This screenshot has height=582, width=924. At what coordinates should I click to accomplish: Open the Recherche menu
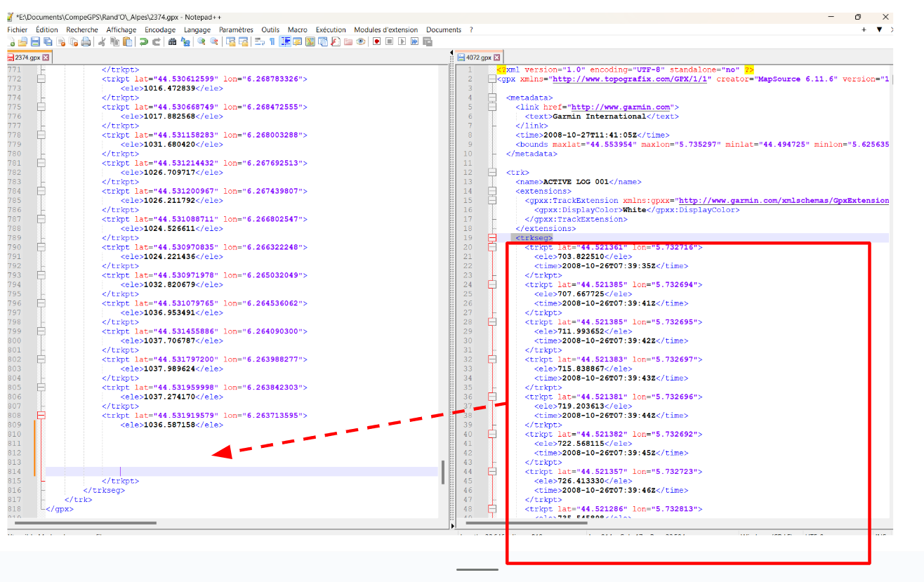pyautogui.click(x=82, y=29)
